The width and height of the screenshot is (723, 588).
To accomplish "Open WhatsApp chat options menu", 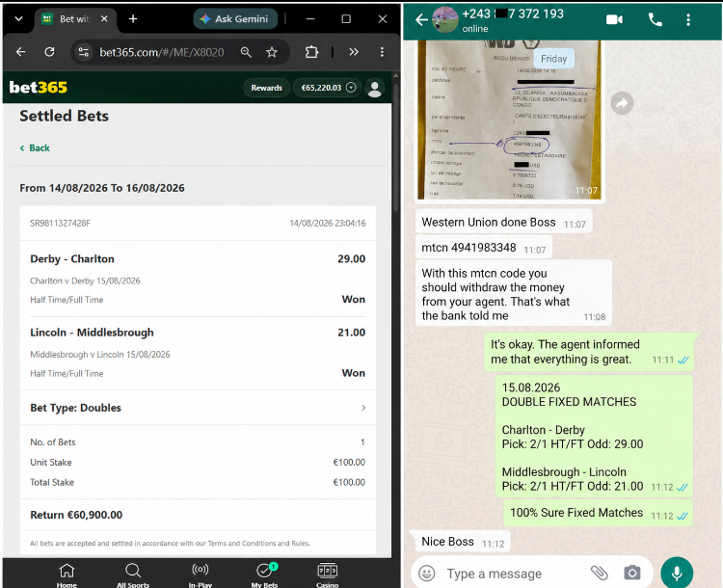I will pos(688,19).
